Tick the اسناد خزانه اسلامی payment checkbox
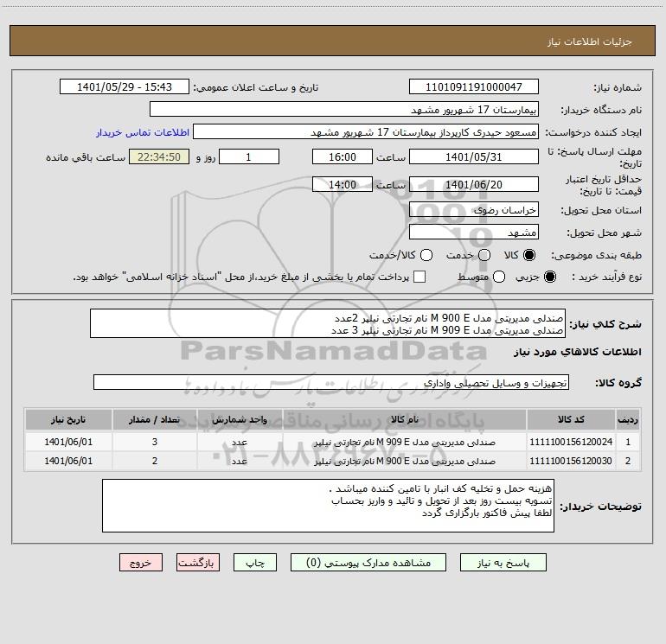Image resolution: width=666 pixels, height=644 pixels. pos(419,277)
